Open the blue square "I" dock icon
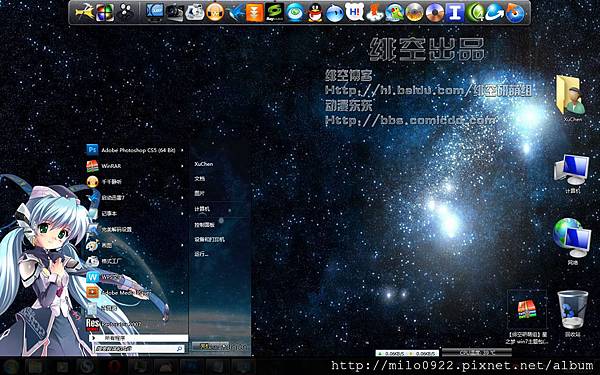The height and width of the screenshot is (375, 600). coord(455,12)
